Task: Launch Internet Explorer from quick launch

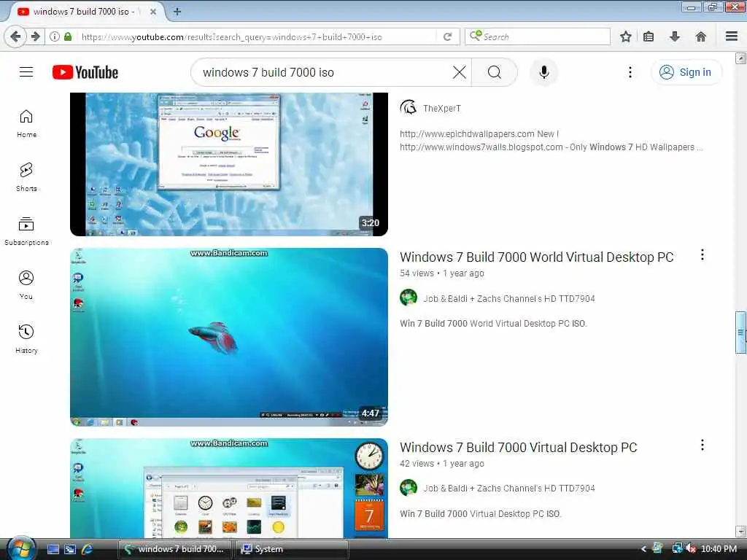Action: [88, 549]
